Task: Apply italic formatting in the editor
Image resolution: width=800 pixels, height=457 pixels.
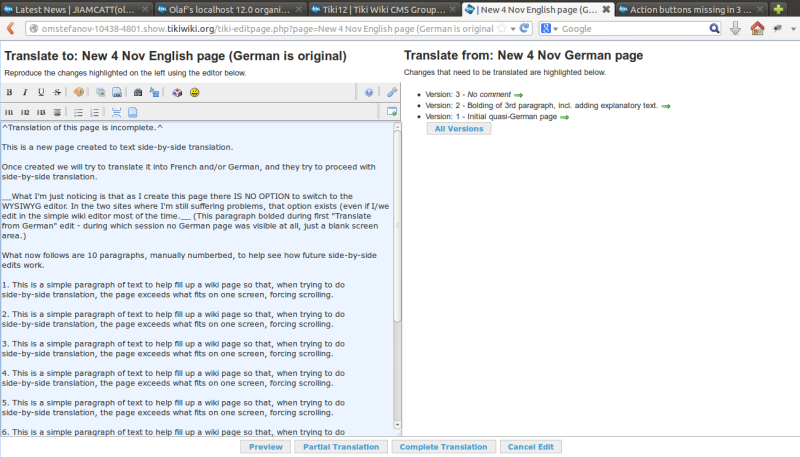Action: (x=25, y=92)
